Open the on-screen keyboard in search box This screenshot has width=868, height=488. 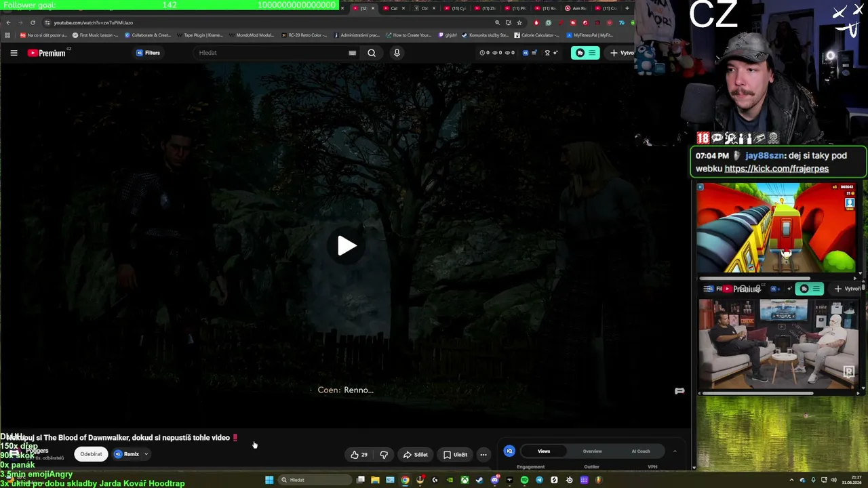click(352, 53)
